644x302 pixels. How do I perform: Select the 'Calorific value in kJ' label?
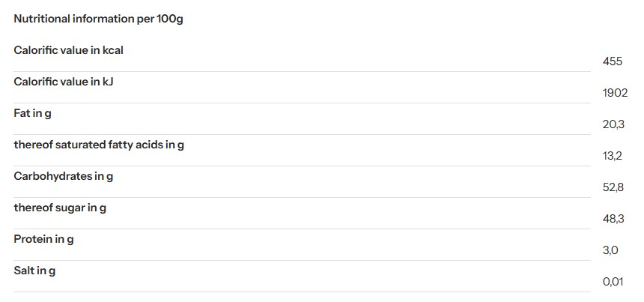pyautogui.click(x=63, y=82)
